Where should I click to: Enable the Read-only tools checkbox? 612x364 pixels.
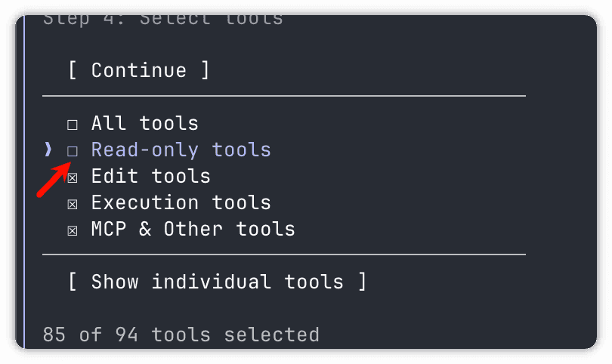coord(73,151)
